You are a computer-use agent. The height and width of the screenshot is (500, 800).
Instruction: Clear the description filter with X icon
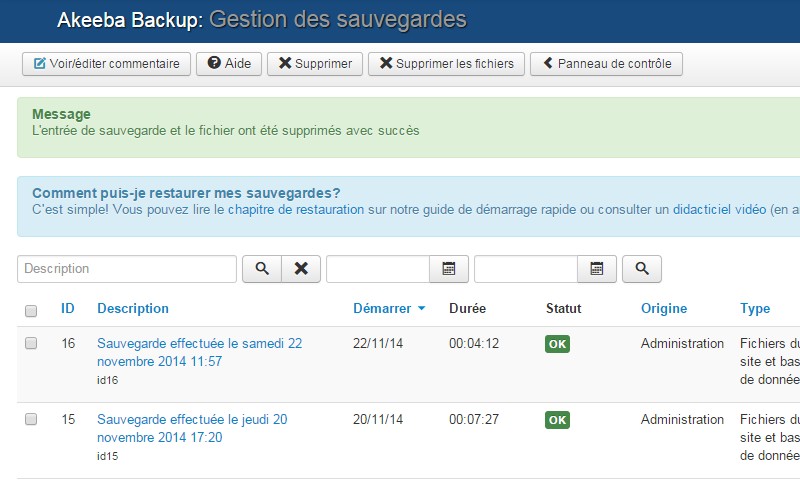click(x=301, y=269)
